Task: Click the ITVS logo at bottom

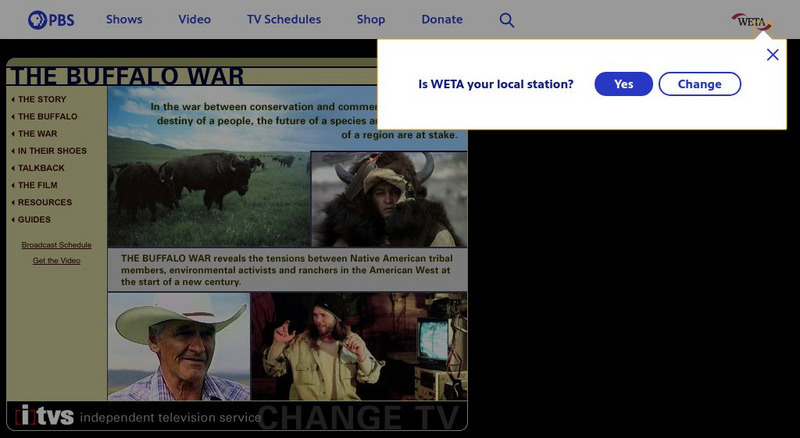Action: [x=45, y=416]
